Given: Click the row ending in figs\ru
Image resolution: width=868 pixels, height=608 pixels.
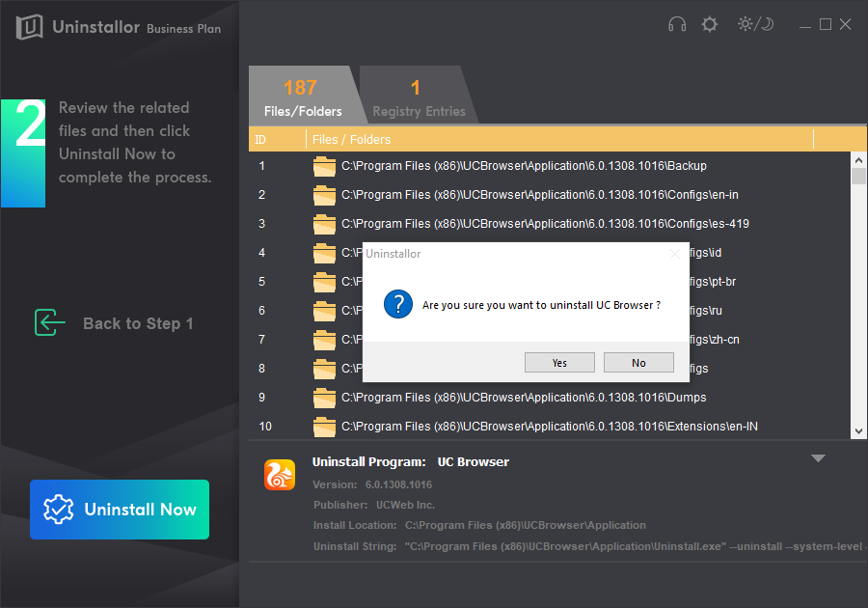Looking at the screenshot, I should [706, 310].
